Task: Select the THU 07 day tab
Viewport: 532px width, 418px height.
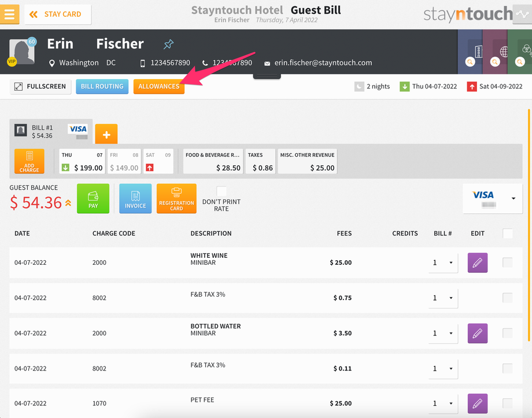Action: [82, 161]
